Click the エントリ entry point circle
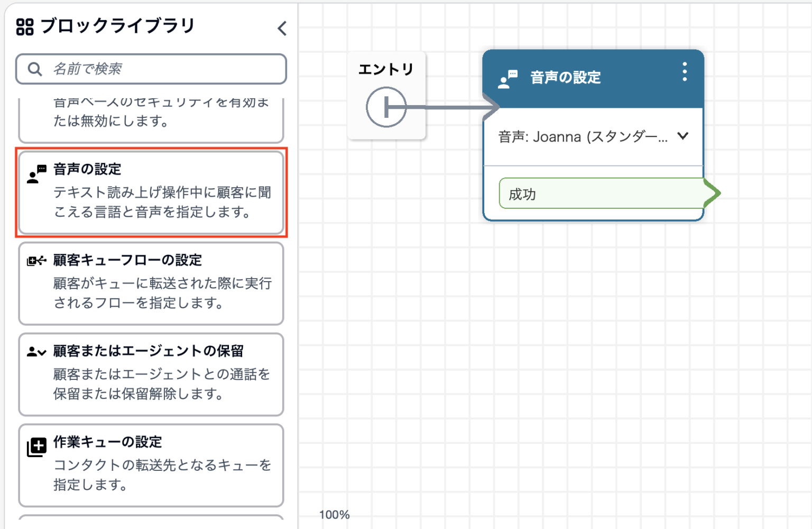 385,106
